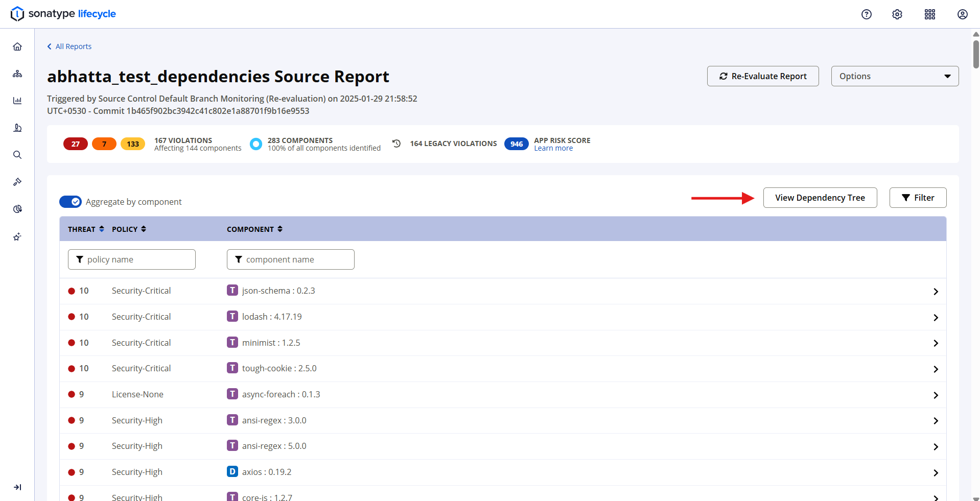
Task: Select Security-Critical policy for json-schema
Action: click(x=141, y=291)
